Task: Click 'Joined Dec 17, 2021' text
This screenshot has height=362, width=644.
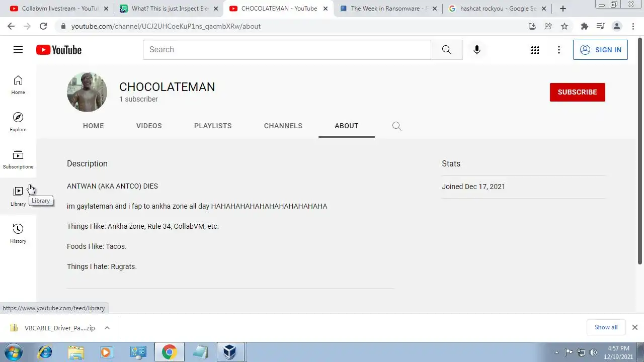Action: (x=473, y=187)
